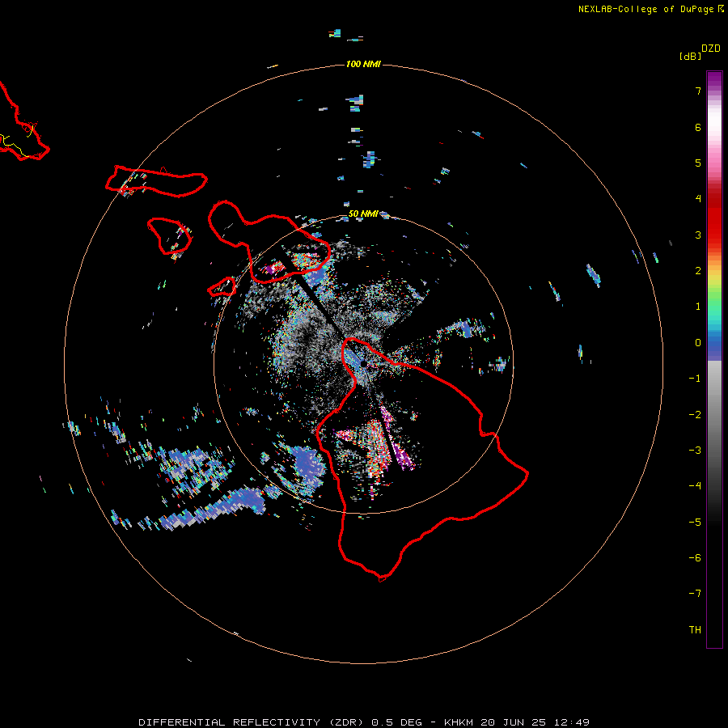728x728 pixels.
Task: Click the -6 value on color scale
Action: point(695,558)
